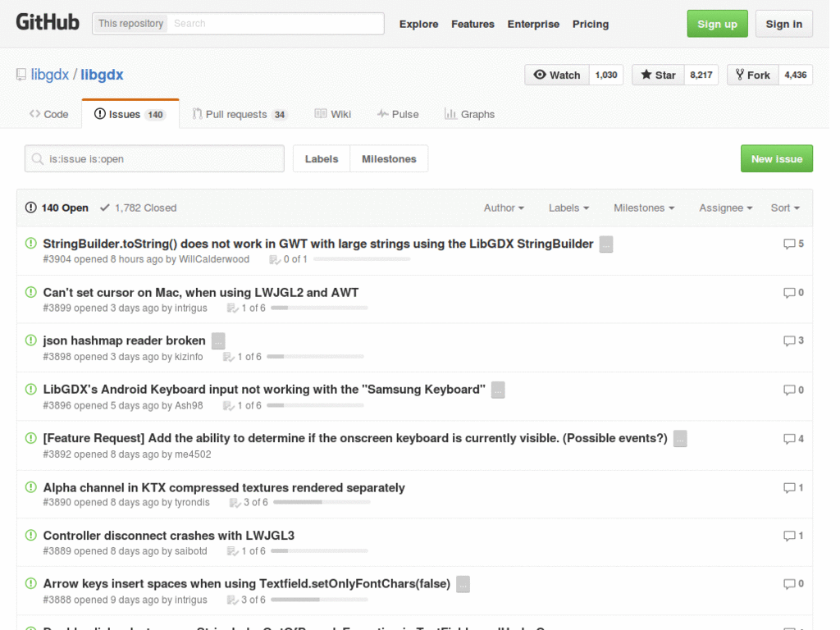Screen dimensions: 840x630
Task: Click the Pulse activity icon
Action: coord(381,114)
